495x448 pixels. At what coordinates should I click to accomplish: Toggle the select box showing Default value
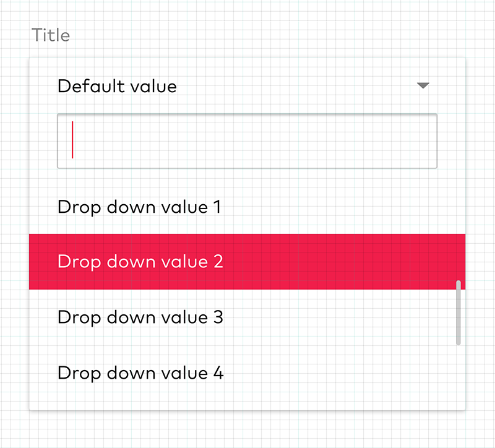click(x=247, y=86)
